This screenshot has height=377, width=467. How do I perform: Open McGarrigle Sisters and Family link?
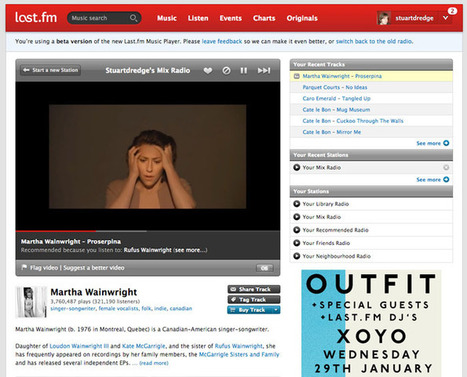point(239,354)
